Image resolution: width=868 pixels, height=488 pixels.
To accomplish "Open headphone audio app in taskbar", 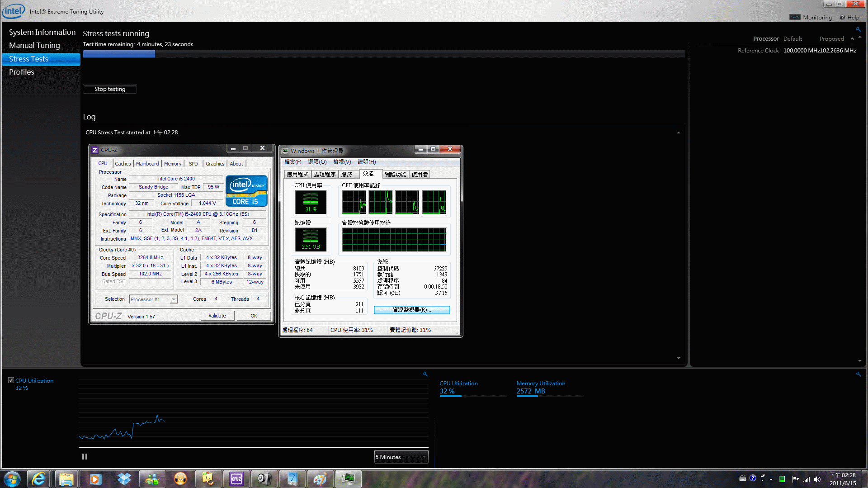I will pyautogui.click(x=180, y=479).
